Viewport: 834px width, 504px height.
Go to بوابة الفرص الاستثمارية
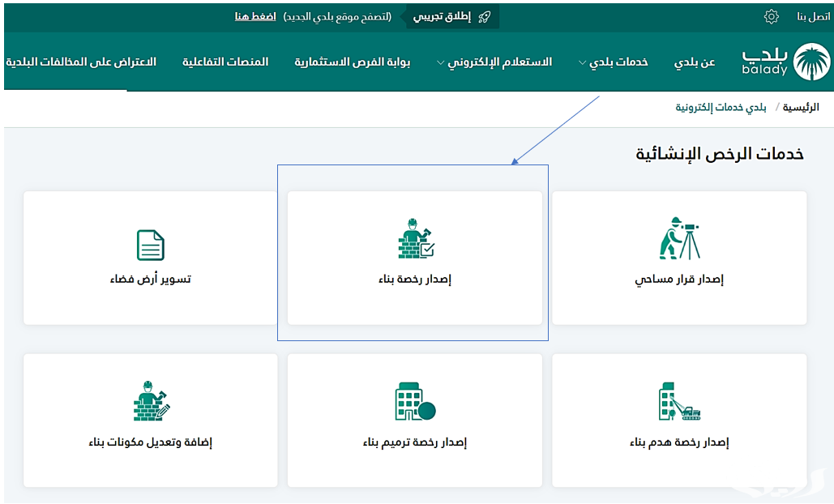pos(353,62)
